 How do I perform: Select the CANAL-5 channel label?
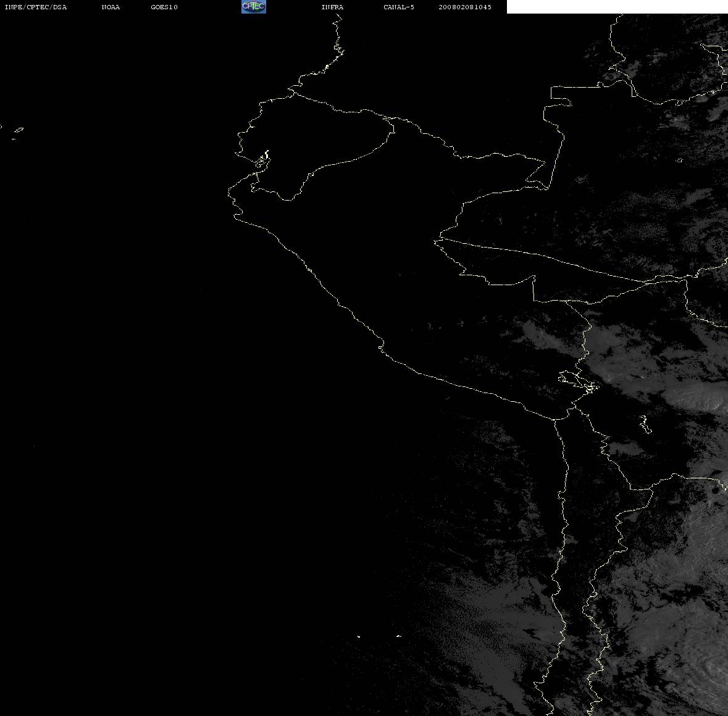coord(399,7)
